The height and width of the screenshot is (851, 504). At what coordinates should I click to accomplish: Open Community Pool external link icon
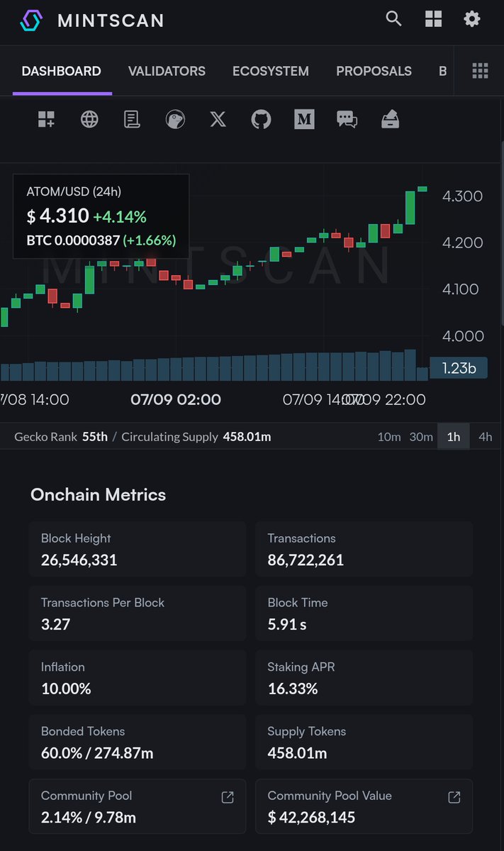tap(228, 797)
